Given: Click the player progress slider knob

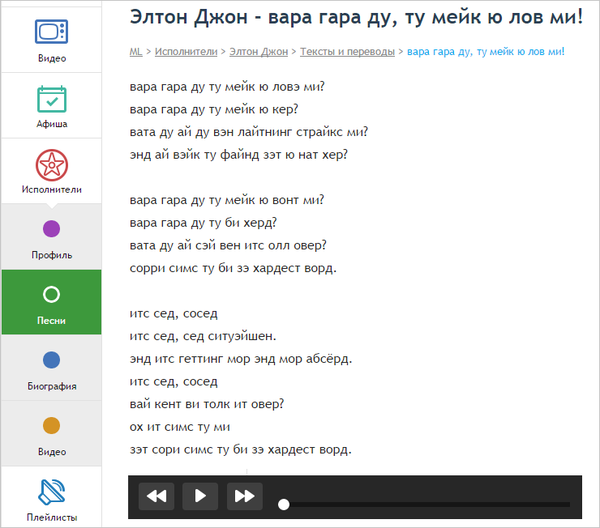Looking at the screenshot, I should click(x=284, y=505).
